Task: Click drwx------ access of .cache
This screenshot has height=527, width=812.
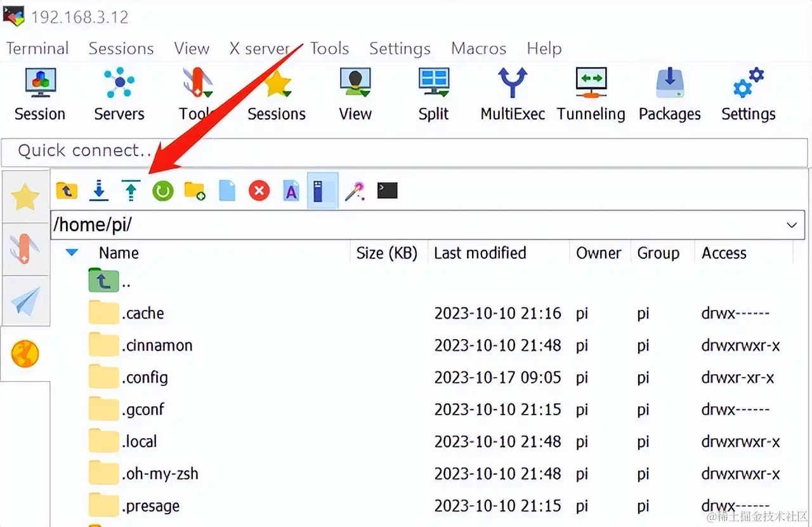Action: pyautogui.click(x=735, y=313)
